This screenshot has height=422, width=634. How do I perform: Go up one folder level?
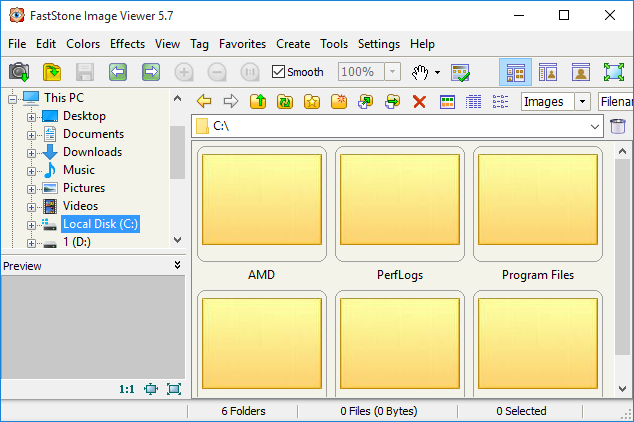tap(258, 101)
